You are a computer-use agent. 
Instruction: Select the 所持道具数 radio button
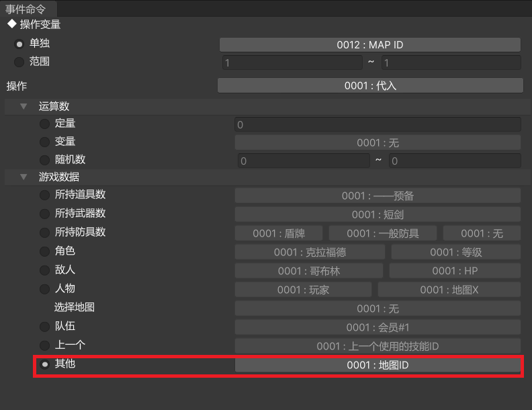click(44, 195)
